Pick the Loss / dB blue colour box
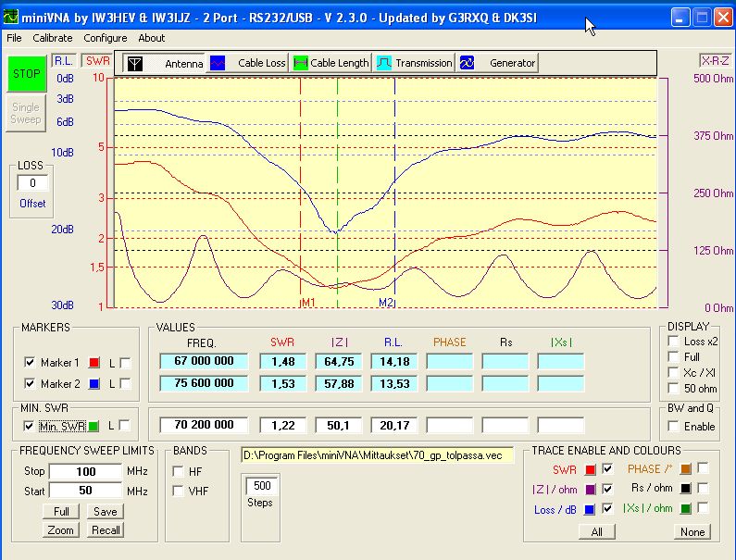The height and width of the screenshot is (560, 736). (590, 510)
